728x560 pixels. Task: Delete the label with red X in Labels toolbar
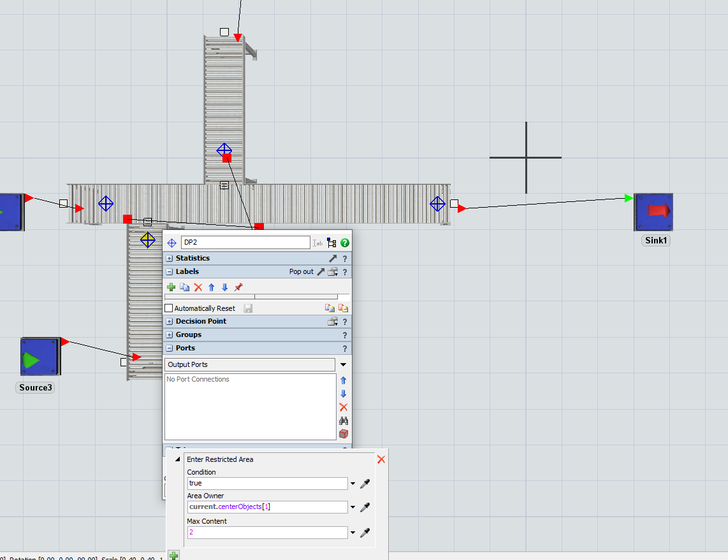198,287
